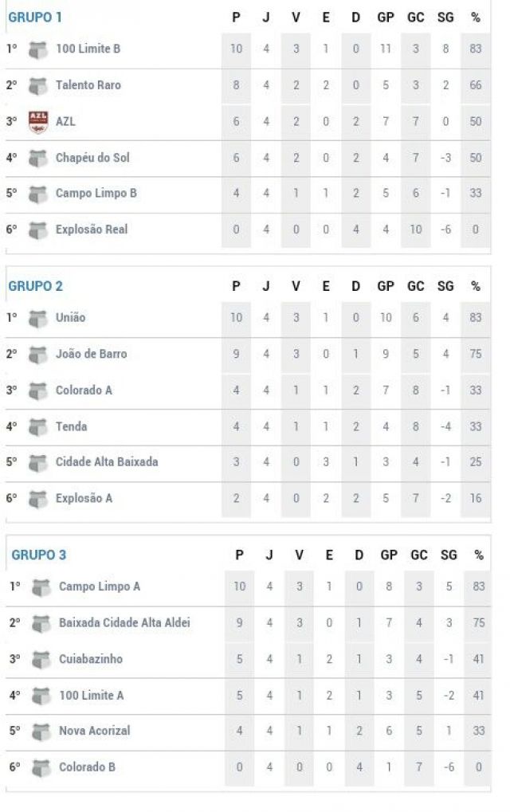Select the Cidade Alta Baixada team name
The width and height of the screenshot is (510, 812).
coord(107,461)
